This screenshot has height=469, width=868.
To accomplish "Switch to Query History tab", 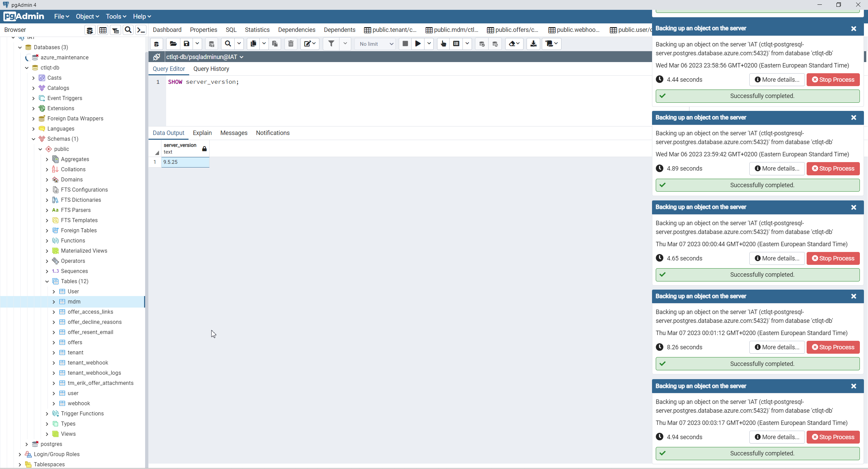I will pos(211,69).
